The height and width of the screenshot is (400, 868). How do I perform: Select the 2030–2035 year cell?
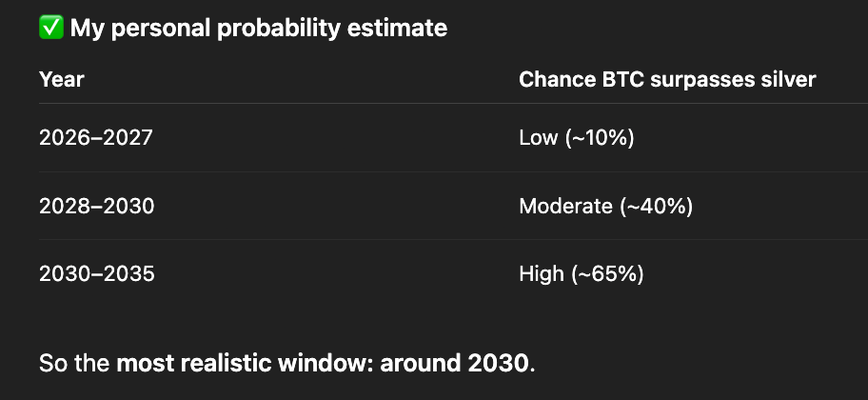pyautogui.click(x=97, y=275)
